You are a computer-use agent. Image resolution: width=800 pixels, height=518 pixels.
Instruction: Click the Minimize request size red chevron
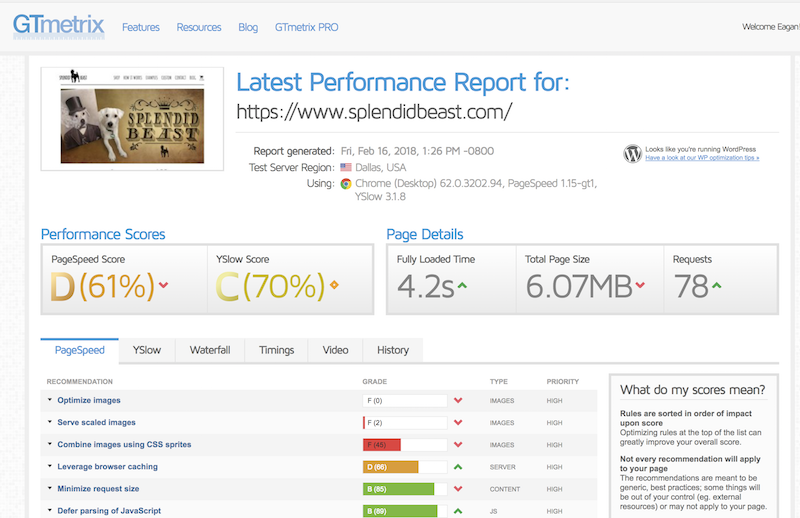458,489
